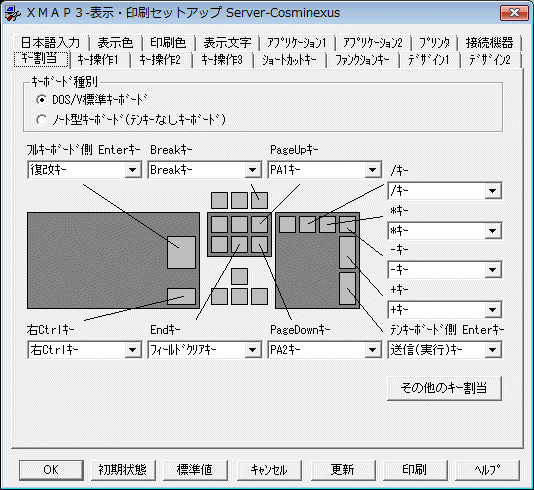Click the numpad * key in diagram
This screenshot has width=534, height=490.
pyautogui.click(x=328, y=224)
